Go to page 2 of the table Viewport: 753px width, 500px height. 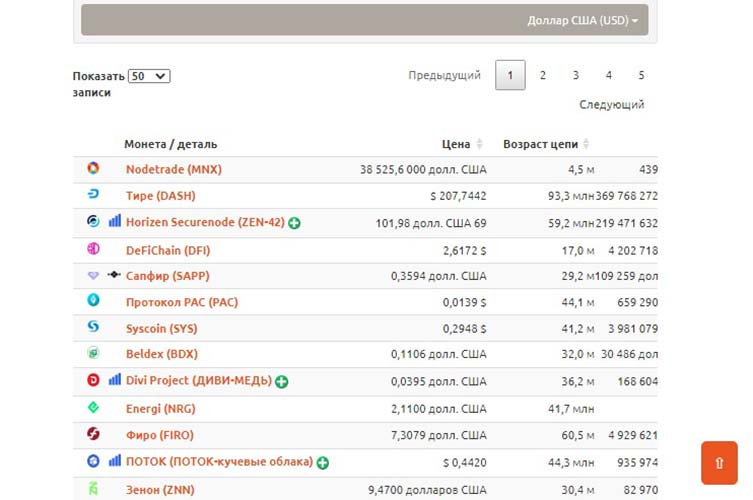pos(542,75)
